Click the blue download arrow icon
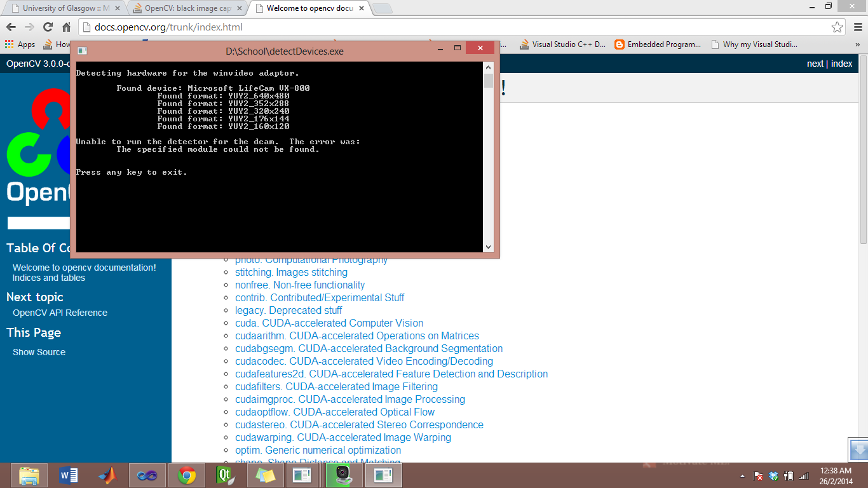 point(858,449)
